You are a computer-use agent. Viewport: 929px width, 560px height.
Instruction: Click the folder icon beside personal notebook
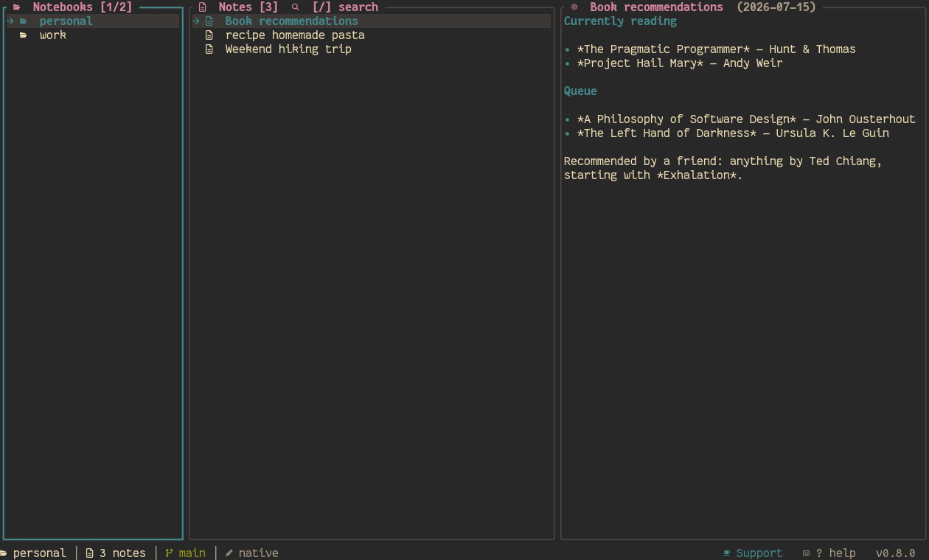24,21
